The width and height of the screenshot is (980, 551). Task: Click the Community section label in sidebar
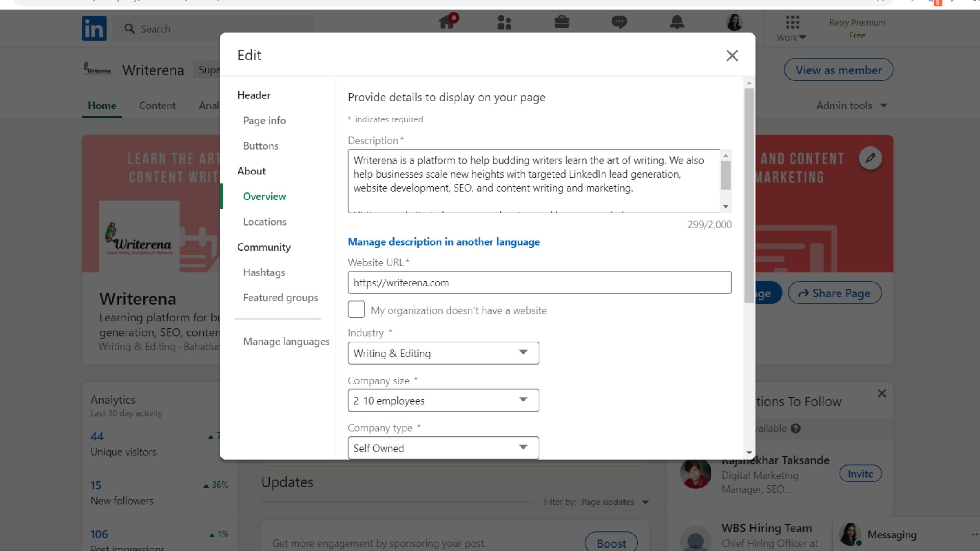[x=264, y=247]
